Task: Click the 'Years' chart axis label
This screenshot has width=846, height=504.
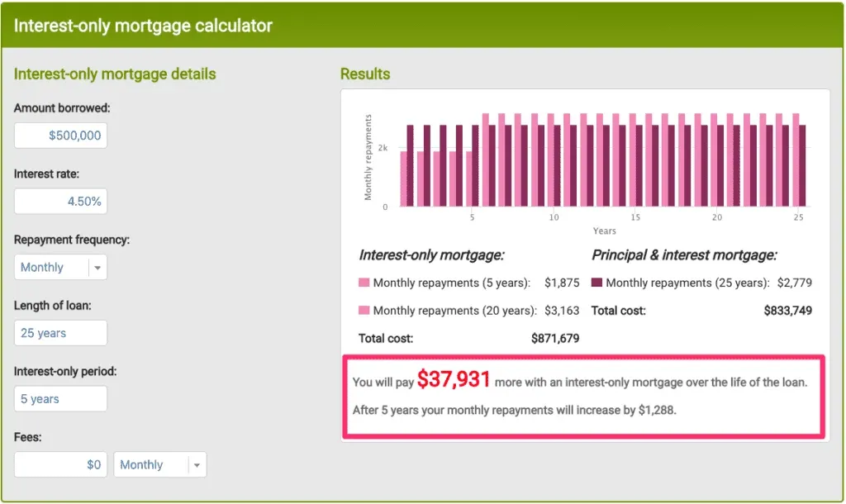Action: [604, 231]
